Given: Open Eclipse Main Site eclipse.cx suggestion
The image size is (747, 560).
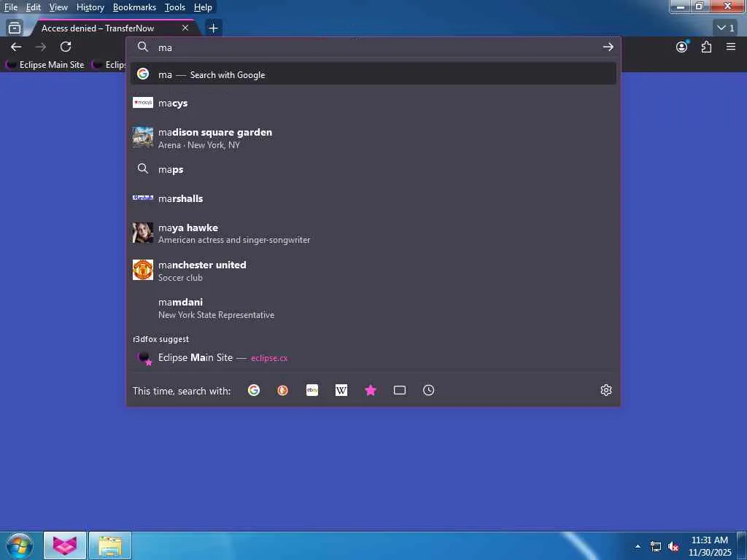Looking at the screenshot, I should click(373, 357).
